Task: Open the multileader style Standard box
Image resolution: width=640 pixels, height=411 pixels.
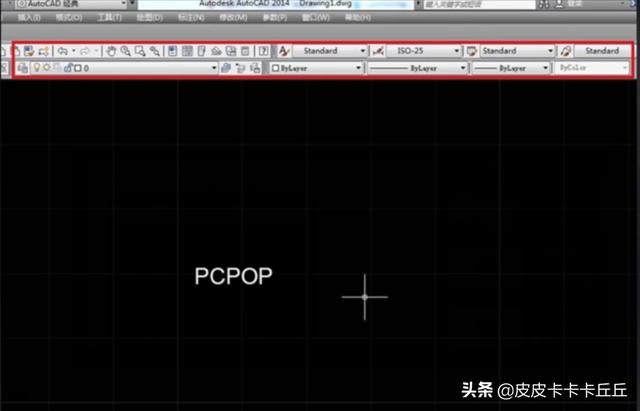Action: tap(602, 51)
